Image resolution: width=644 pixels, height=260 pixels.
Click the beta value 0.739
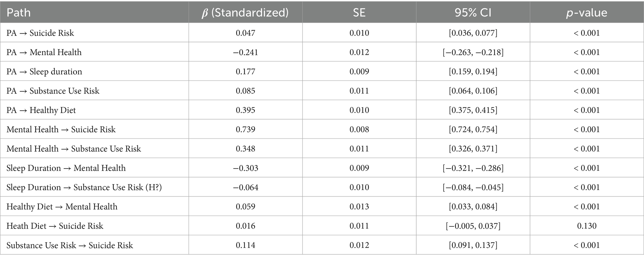click(x=245, y=129)
